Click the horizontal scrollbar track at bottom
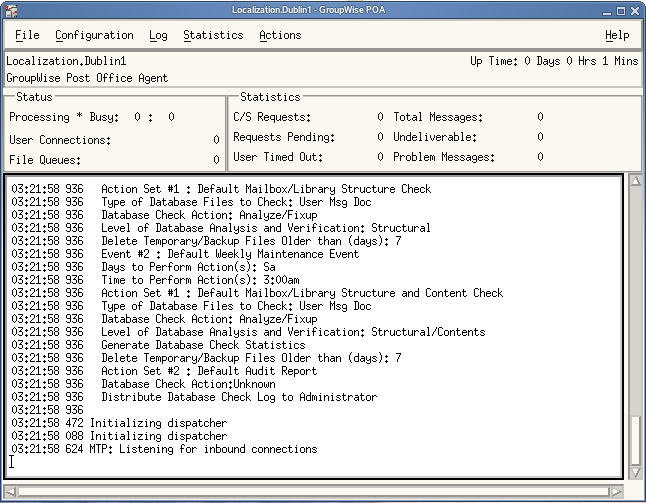The height and width of the screenshot is (503, 646). click(315, 491)
